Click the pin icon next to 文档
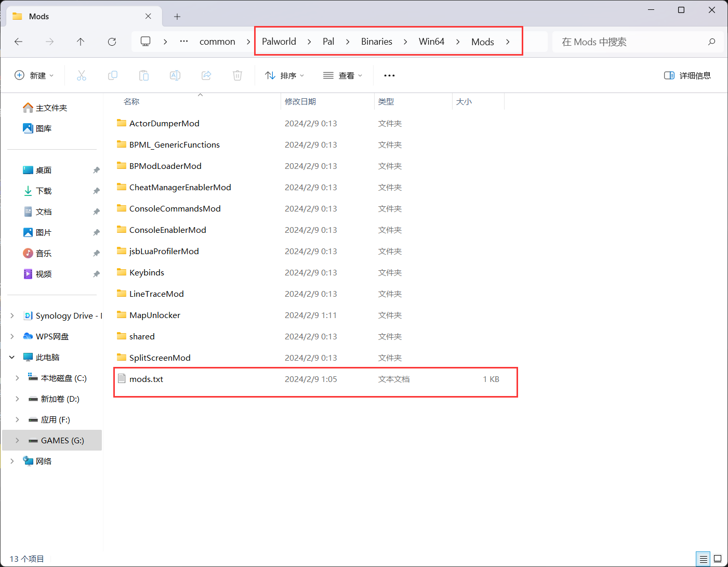The width and height of the screenshot is (728, 567). [x=96, y=212]
